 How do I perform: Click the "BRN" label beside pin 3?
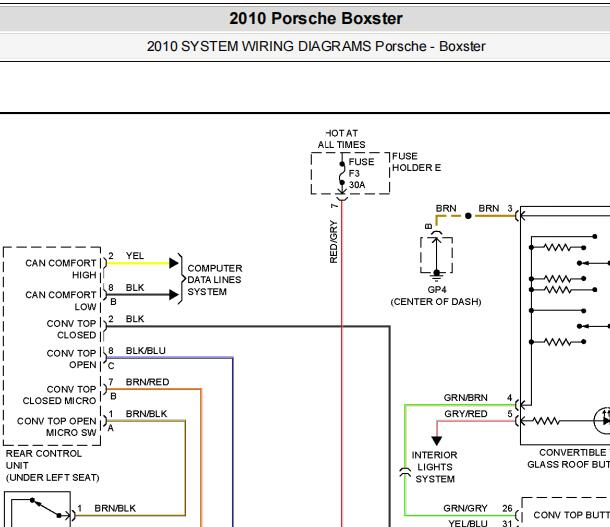489,208
